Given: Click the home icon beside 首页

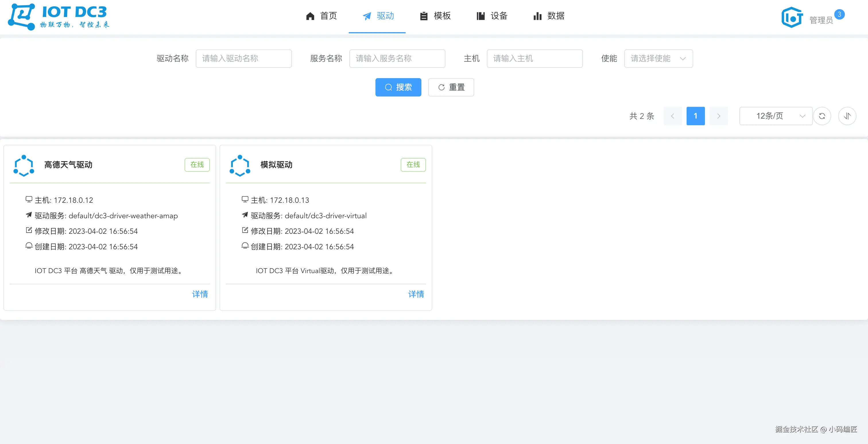Looking at the screenshot, I should (310, 16).
